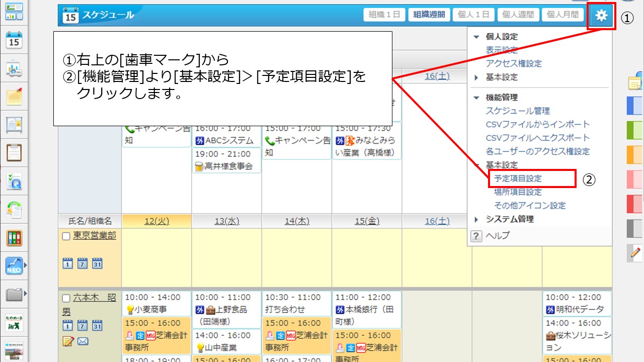644x362 pixels.
Task: Switch to 個人月間 view
Action: pos(562,15)
